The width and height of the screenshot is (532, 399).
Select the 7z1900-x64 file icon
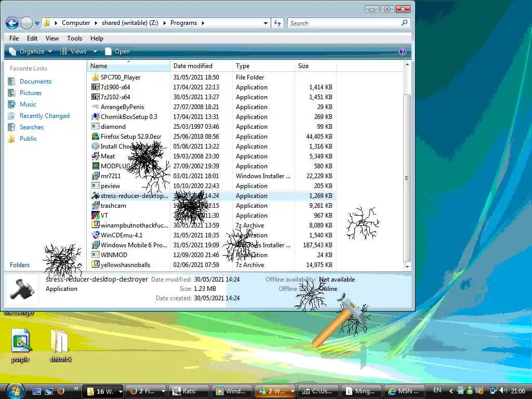96,87
